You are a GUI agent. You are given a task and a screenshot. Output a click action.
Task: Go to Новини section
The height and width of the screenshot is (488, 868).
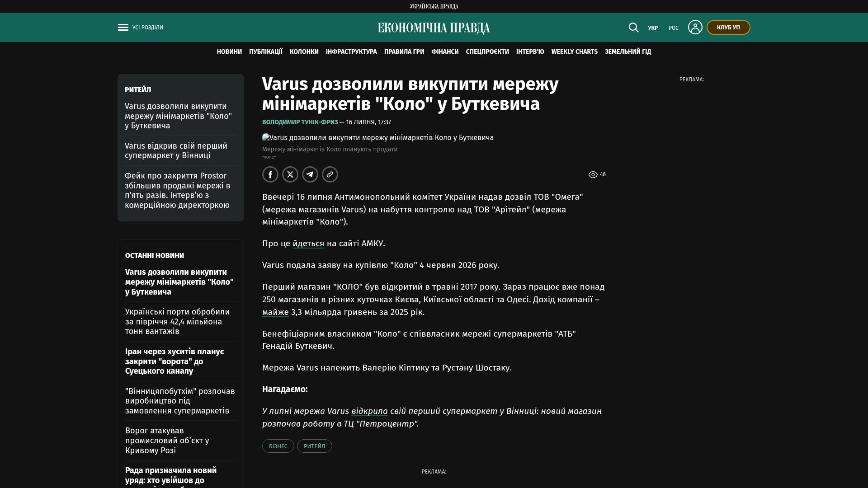pos(229,52)
